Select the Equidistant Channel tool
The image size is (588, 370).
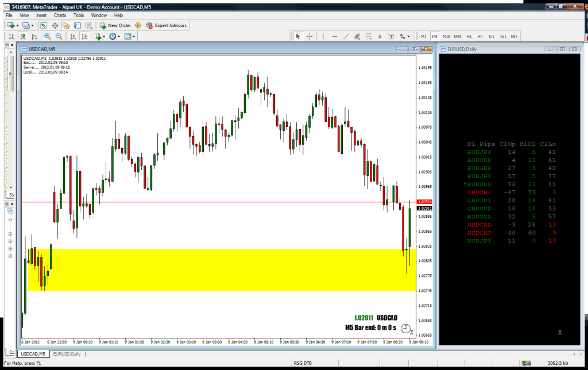pyautogui.click(x=357, y=36)
